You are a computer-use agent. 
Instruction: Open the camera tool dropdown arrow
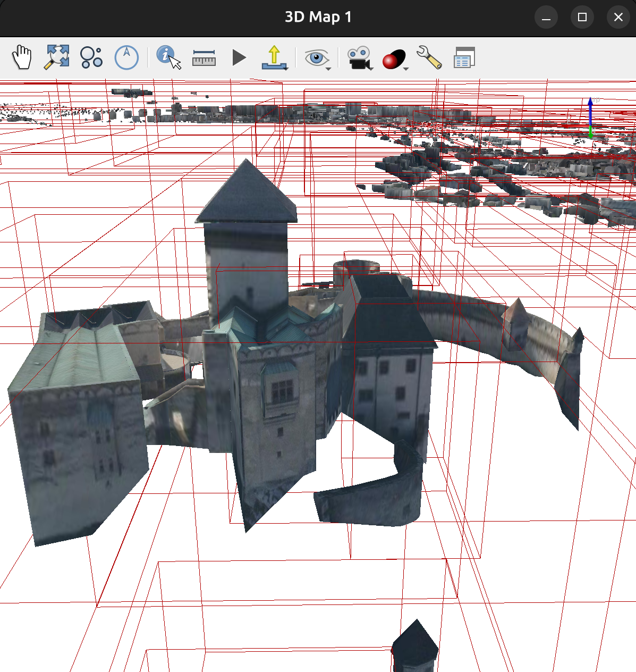pyautogui.click(x=370, y=68)
